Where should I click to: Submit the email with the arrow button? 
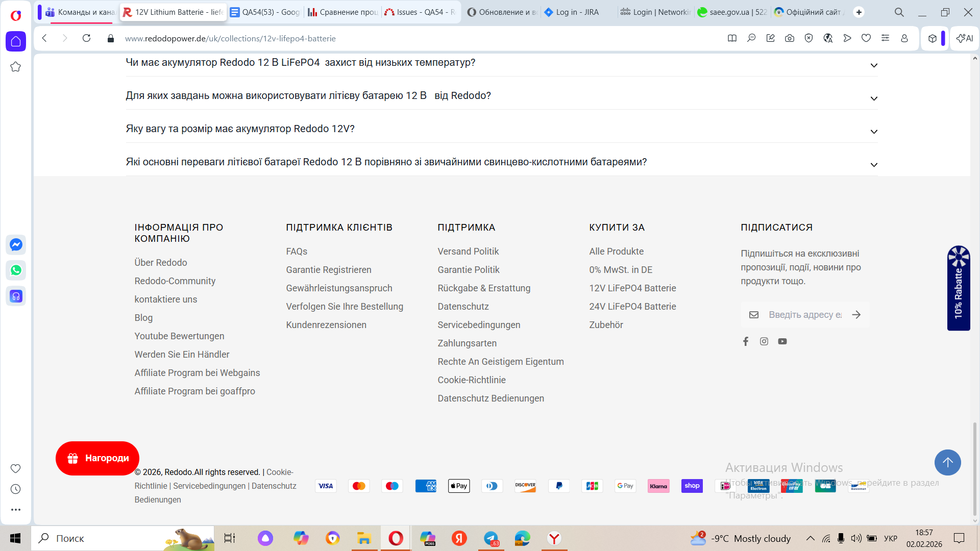[856, 315]
